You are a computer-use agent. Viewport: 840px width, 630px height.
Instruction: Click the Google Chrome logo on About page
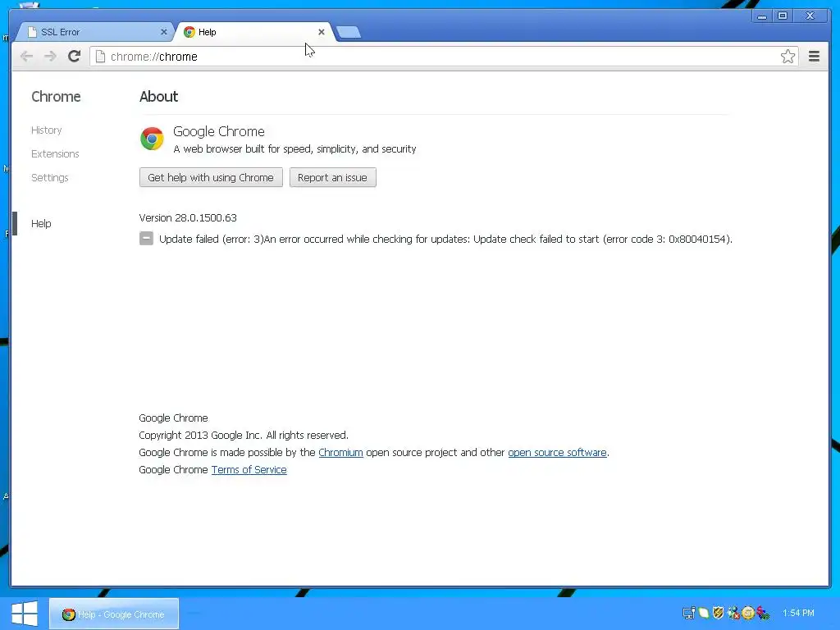152,139
